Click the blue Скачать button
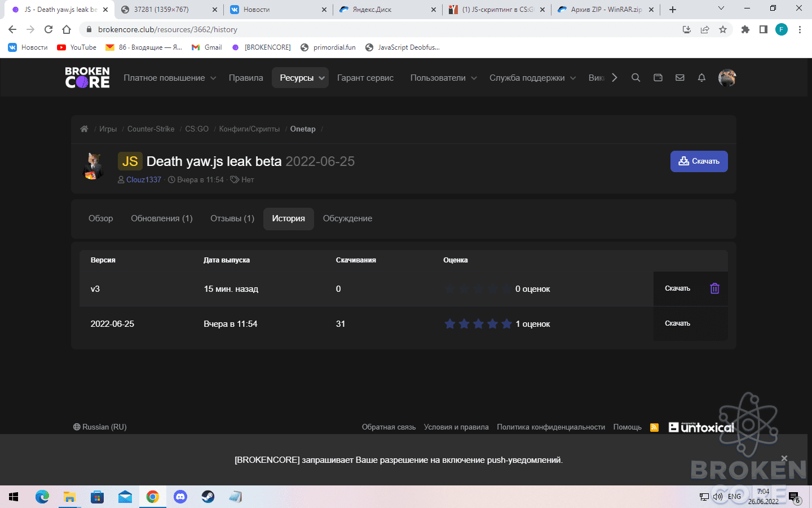Screen dimensions: 812x508 699,161
